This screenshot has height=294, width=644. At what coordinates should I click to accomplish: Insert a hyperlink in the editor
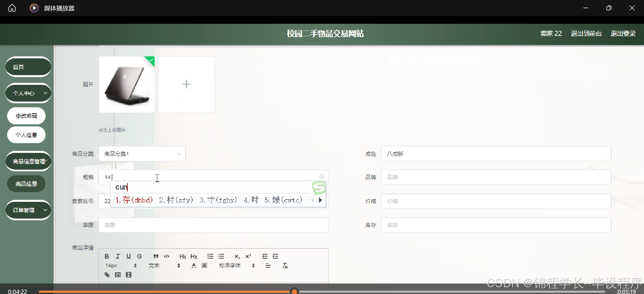click(x=107, y=275)
